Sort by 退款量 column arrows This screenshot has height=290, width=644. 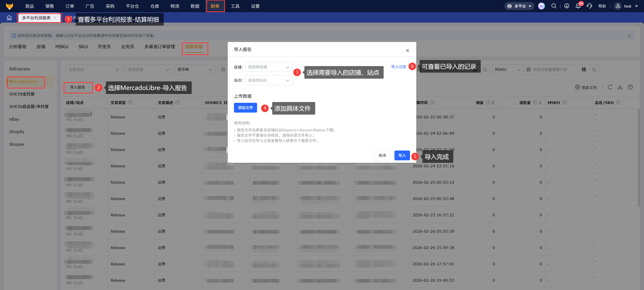tap(540, 103)
